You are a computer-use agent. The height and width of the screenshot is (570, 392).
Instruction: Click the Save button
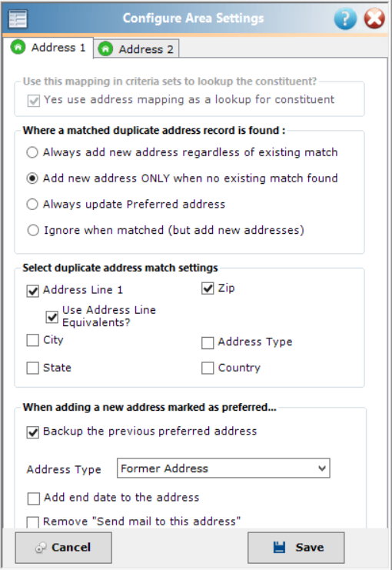(x=296, y=548)
